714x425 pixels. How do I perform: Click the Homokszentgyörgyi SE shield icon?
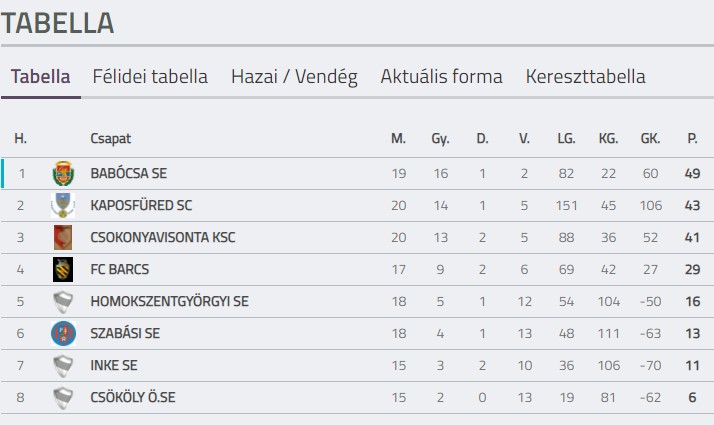pos(63,302)
